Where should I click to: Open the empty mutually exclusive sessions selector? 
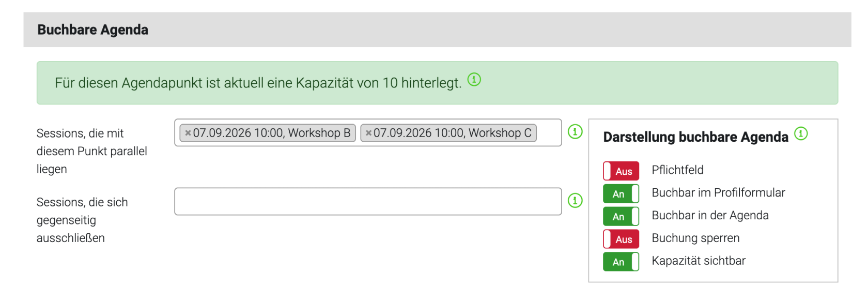pos(368,201)
